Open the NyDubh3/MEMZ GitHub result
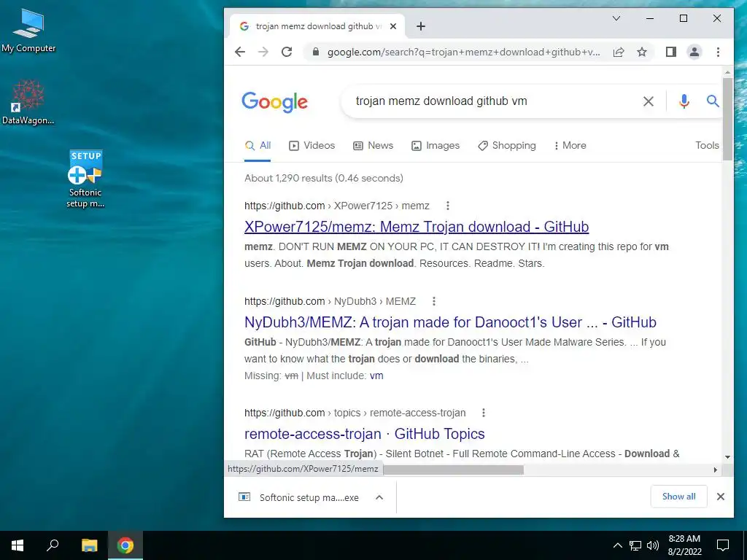The image size is (747, 560). click(450, 322)
